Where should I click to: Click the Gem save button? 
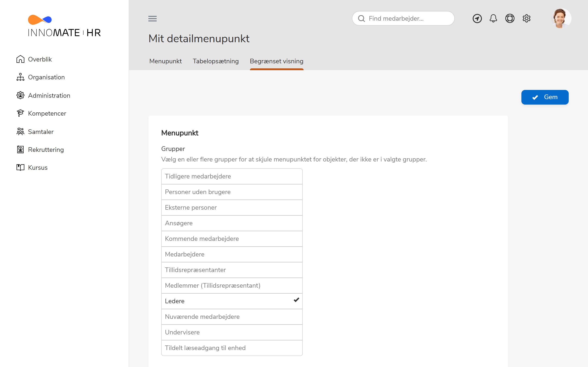click(x=545, y=97)
